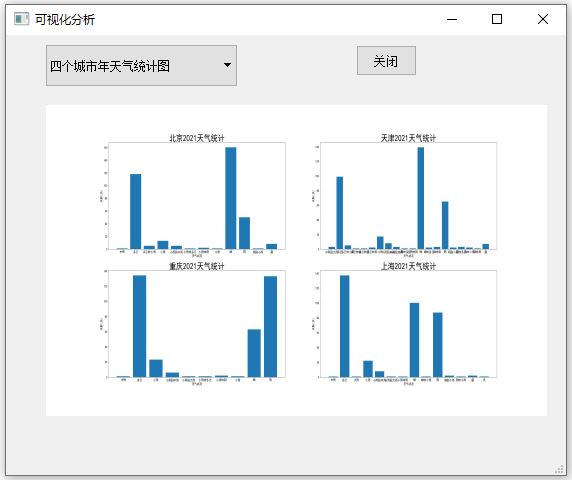Click the 天津2021天气统计 chart title
572x480 pixels.
[x=408, y=138]
